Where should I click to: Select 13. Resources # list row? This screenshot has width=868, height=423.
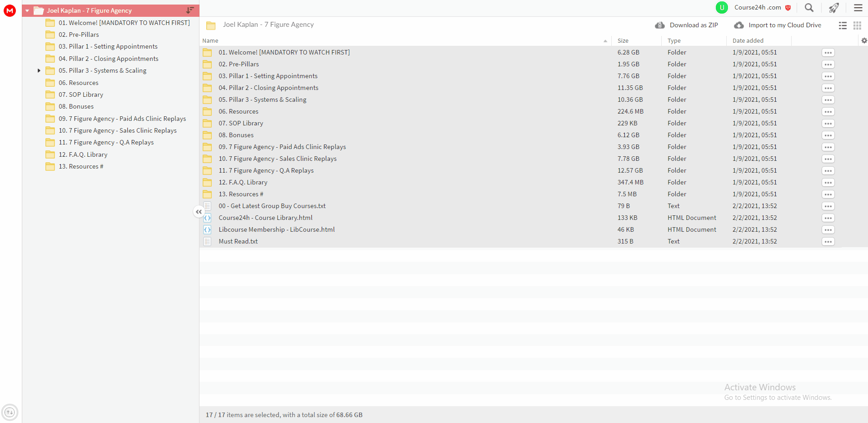[x=534, y=194]
